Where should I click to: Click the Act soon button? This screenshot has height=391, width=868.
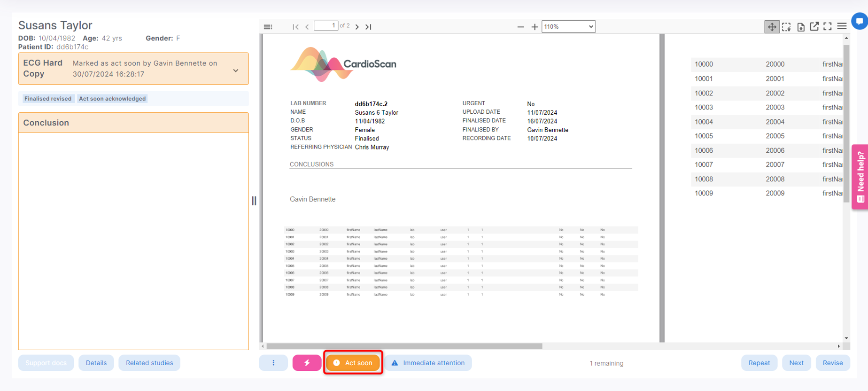click(x=353, y=363)
